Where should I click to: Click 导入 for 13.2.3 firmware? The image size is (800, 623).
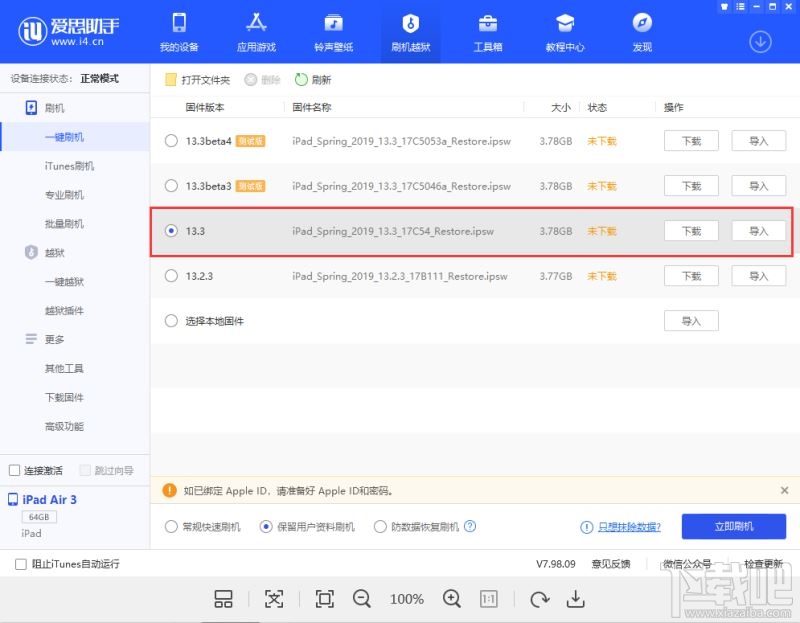tap(759, 276)
